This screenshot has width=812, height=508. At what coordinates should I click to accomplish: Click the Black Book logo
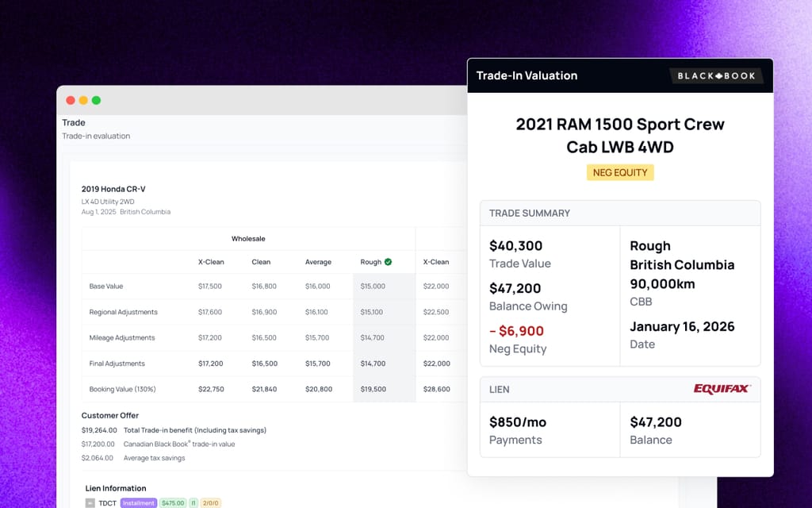pos(716,75)
